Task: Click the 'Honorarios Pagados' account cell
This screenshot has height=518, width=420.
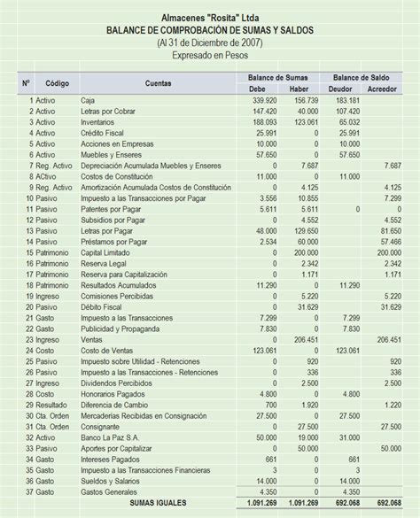Action: pos(113,395)
